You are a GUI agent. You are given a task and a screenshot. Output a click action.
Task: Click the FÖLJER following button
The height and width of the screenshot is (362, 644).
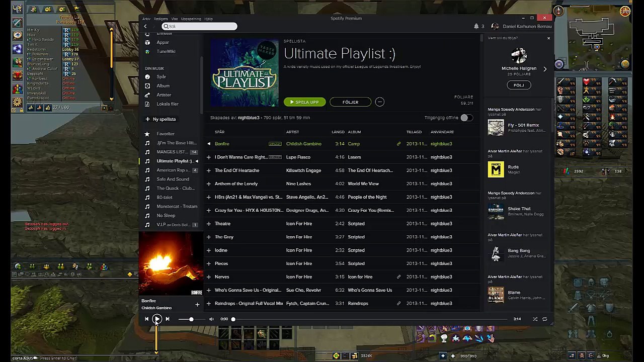tap(351, 102)
